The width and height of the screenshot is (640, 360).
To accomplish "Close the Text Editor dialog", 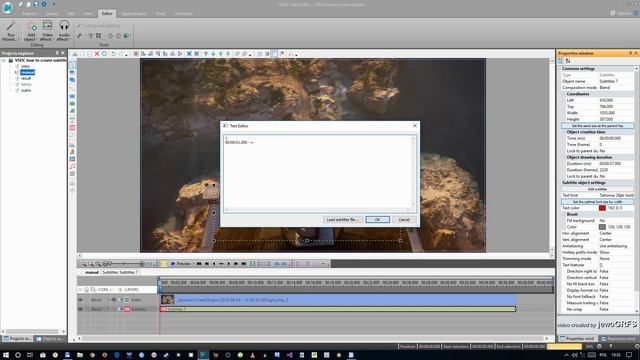I will click(415, 126).
